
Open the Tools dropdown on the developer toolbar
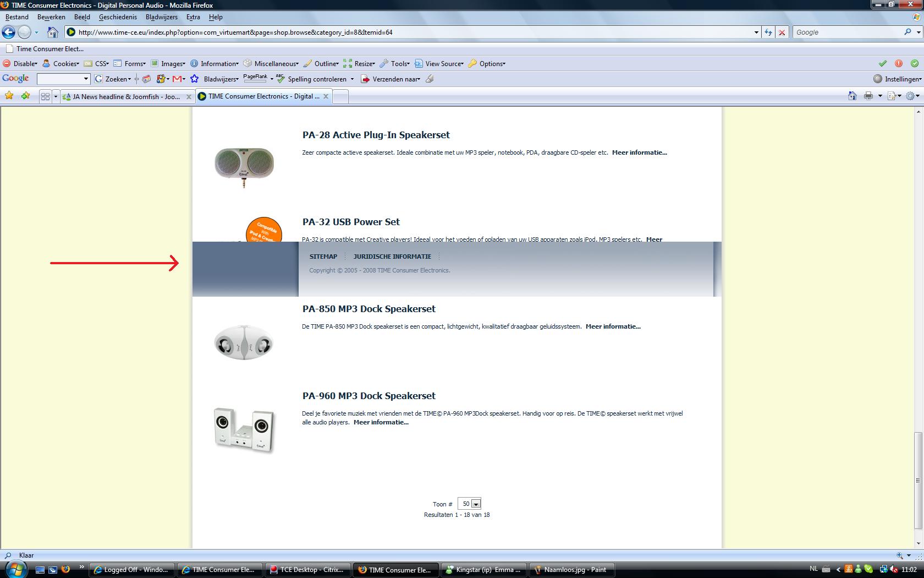[x=395, y=63]
